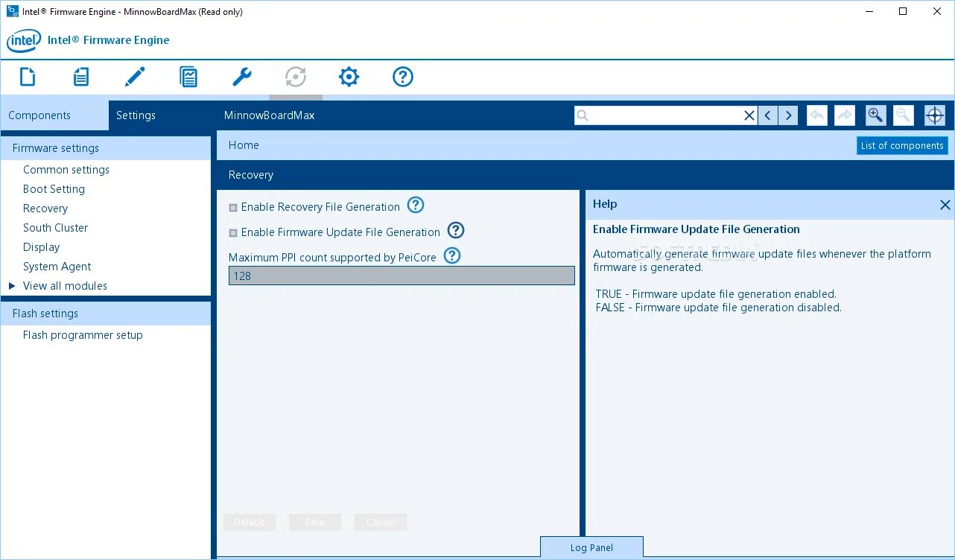Zoom out with the dimmed magnifier icon
The width and height of the screenshot is (955, 560).
[x=903, y=115]
